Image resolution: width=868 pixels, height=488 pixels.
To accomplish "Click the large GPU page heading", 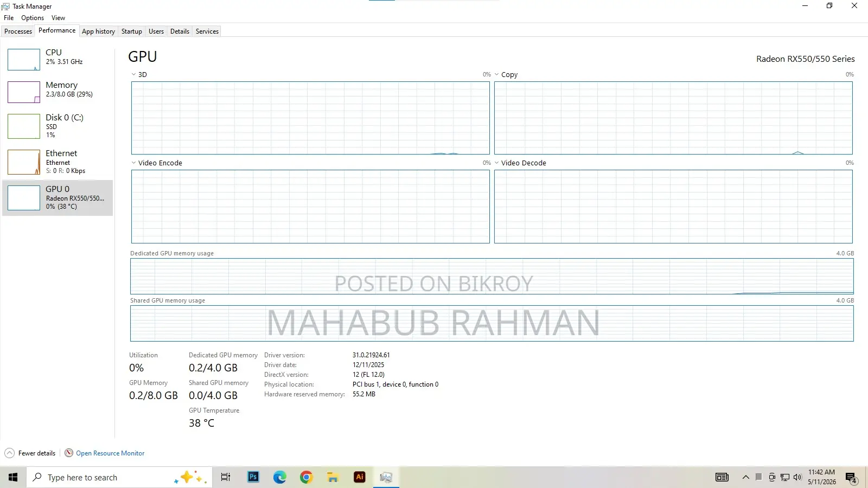I will [143, 57].
